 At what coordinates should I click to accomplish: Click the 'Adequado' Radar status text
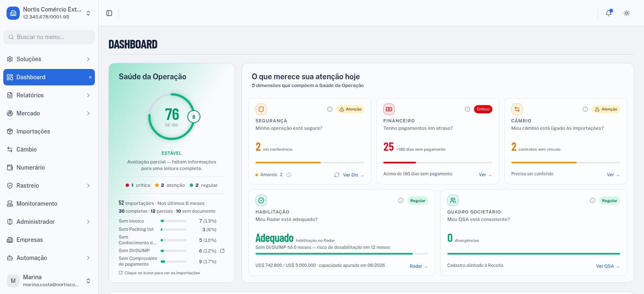tap(274, 238)
